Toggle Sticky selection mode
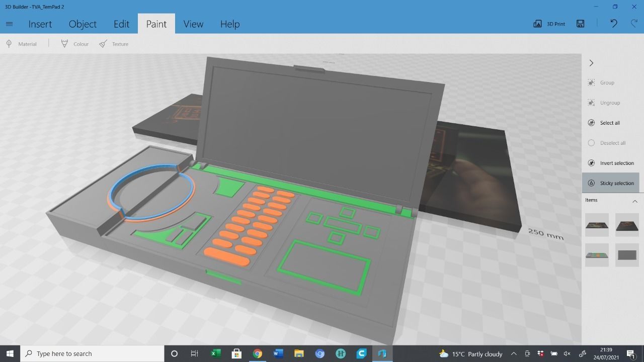This screenshot has height=362, width=644. [x=611, y=183]
